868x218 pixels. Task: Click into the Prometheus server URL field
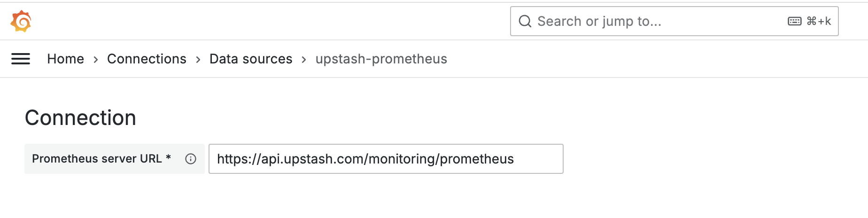386,159
